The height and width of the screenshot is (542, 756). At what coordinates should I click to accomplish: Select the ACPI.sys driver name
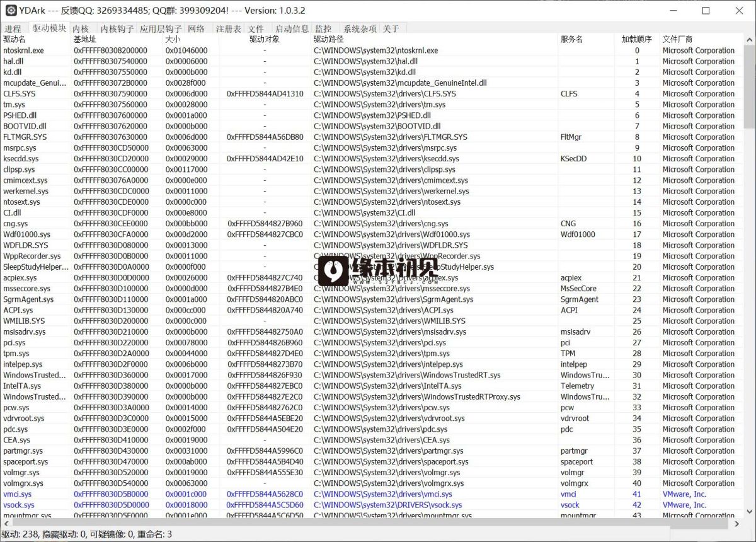click(x=18, y=310)
